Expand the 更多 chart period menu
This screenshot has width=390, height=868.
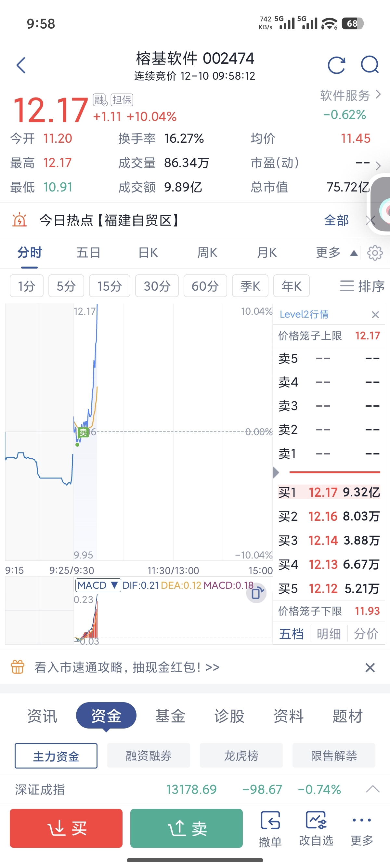click(x=336, y=253)
